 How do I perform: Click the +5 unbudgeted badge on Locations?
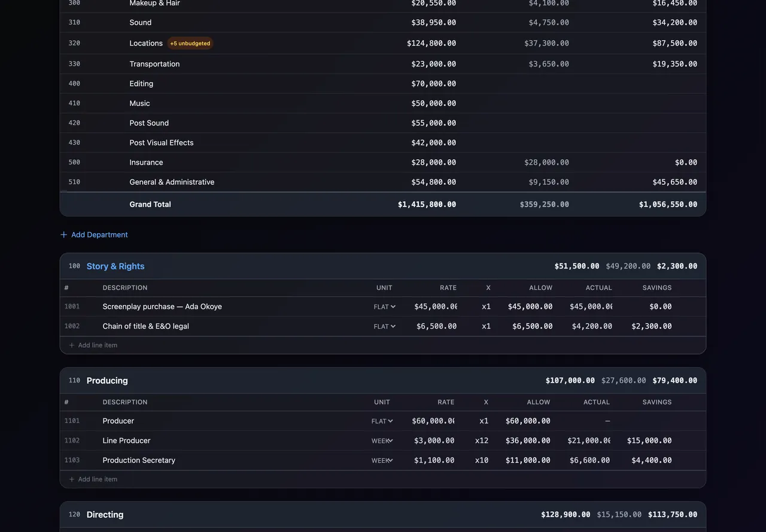click(x=190, y=43)
